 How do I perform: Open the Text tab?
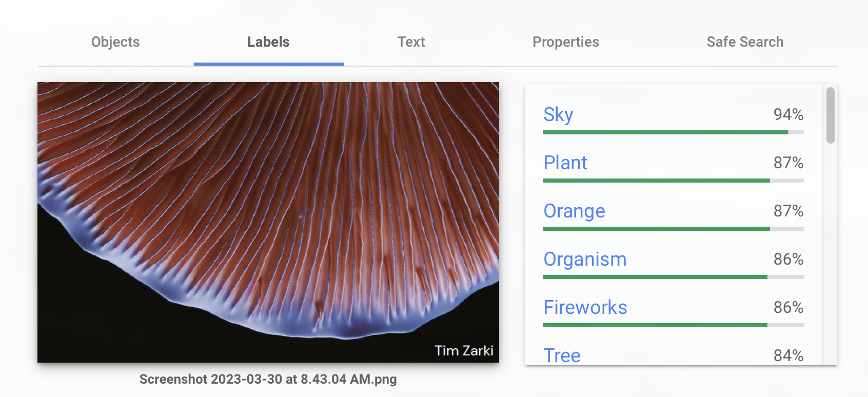point(411,42)
